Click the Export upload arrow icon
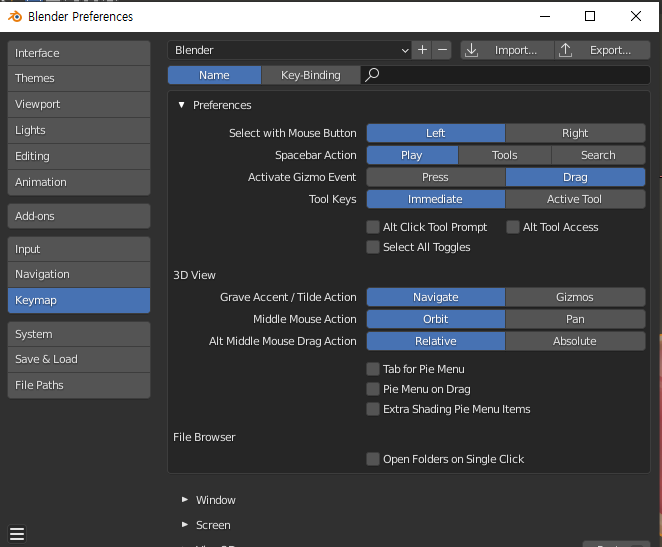The image size is (662, 547). 565,50
